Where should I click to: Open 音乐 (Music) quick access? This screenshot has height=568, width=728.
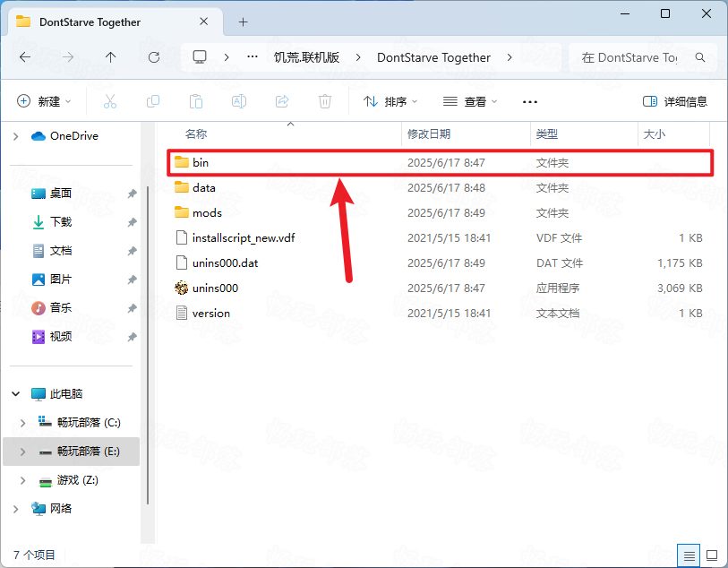(52, 308)
